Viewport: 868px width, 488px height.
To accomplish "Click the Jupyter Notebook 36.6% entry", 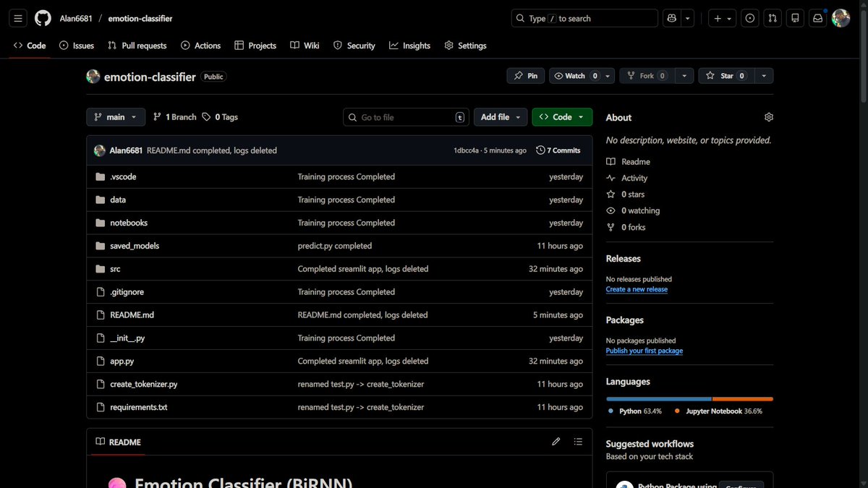I will pos(718,411).
